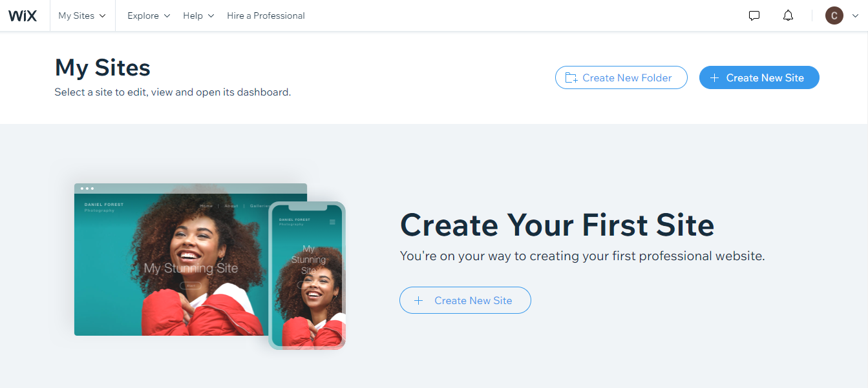Click the plus icon in the blue Create New Site button
The width and height of the screenshot is (868, 388).
714,77
